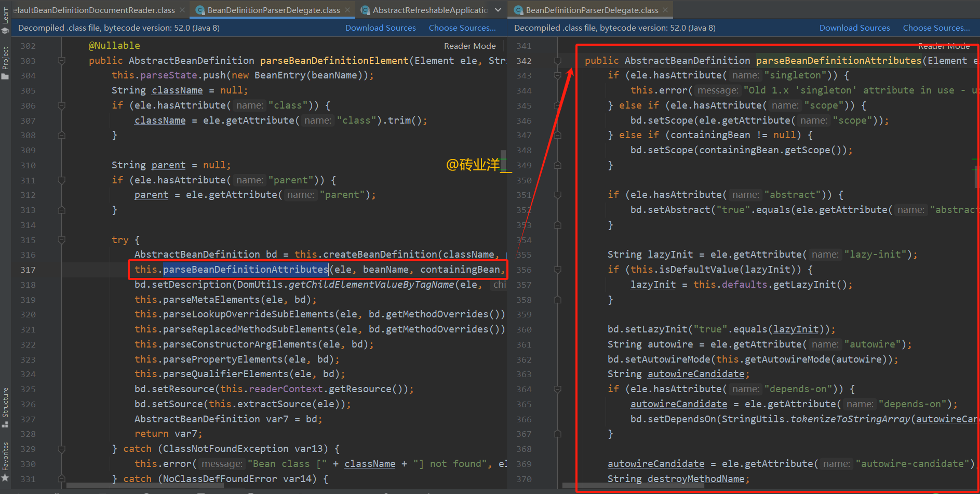This screenshot has height=494, width=980.
Task: Click highlighted parseBeanDefinitionAttributes call on line 317
Action: [x=246, y=270]
